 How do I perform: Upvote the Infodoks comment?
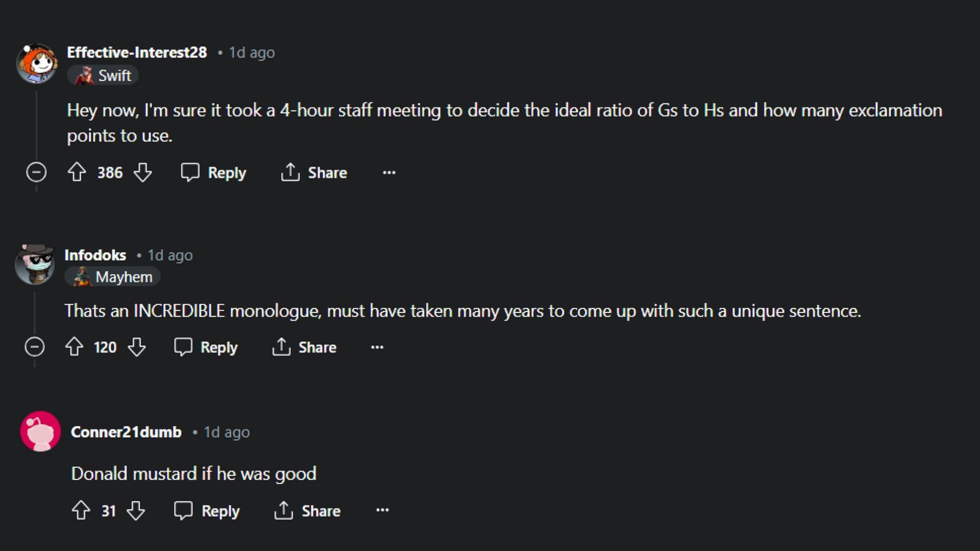coord(74,347)
